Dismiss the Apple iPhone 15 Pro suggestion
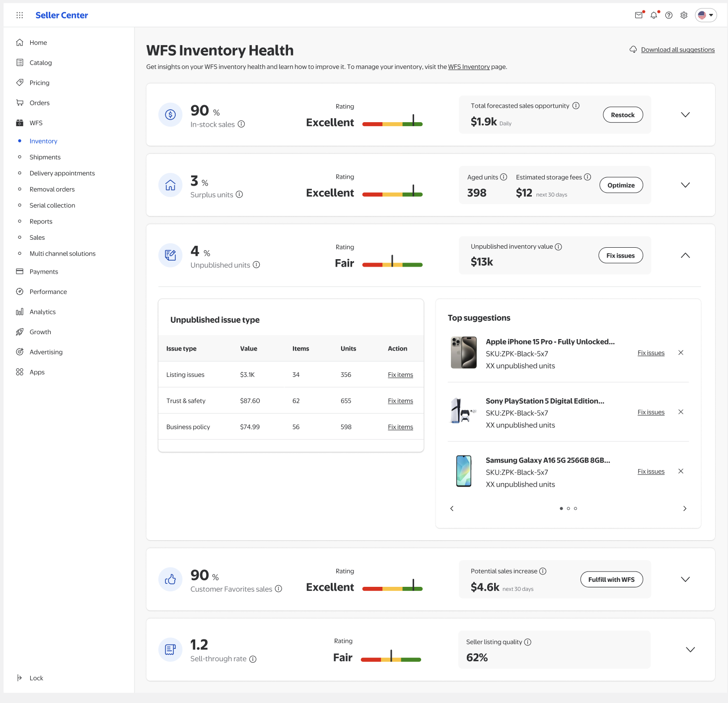 pos(681,352)
